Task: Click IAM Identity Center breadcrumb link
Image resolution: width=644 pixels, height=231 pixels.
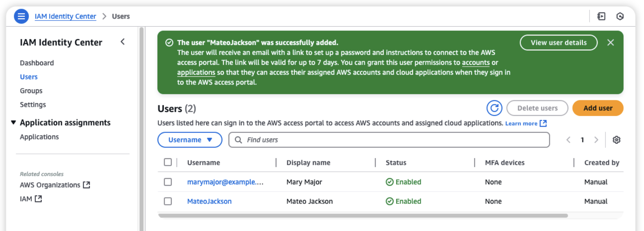Action: [x=66, y=16]
